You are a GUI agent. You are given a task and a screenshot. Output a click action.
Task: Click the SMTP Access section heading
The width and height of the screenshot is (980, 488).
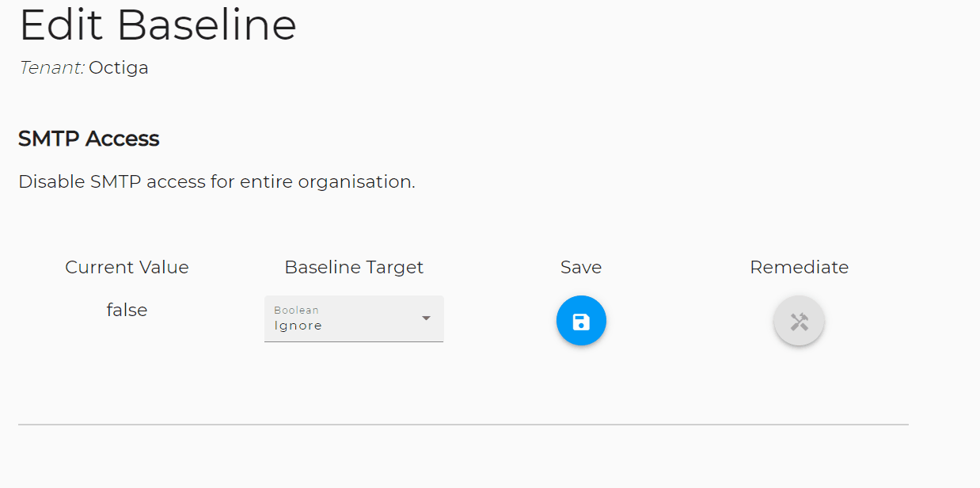pos(89,138)
